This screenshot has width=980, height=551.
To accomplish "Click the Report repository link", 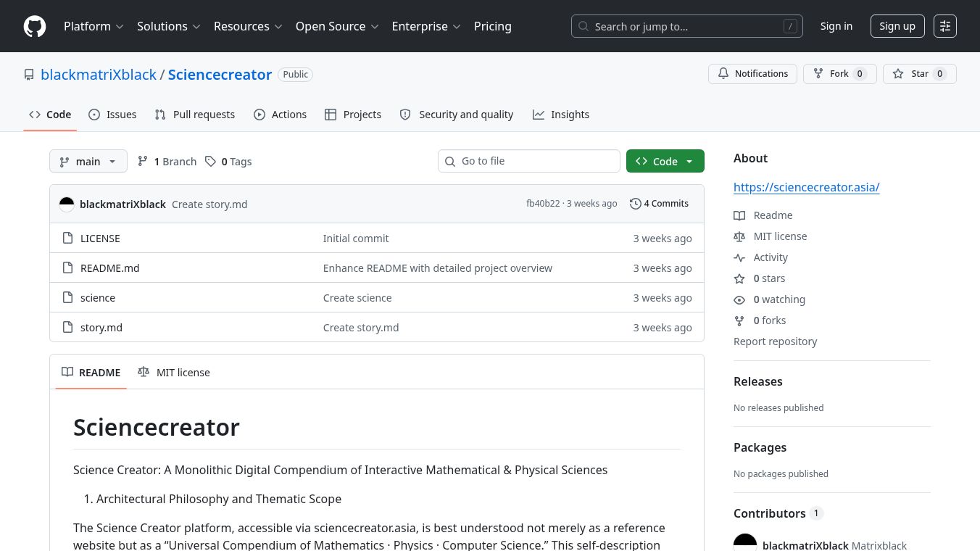I will point(775,341).
